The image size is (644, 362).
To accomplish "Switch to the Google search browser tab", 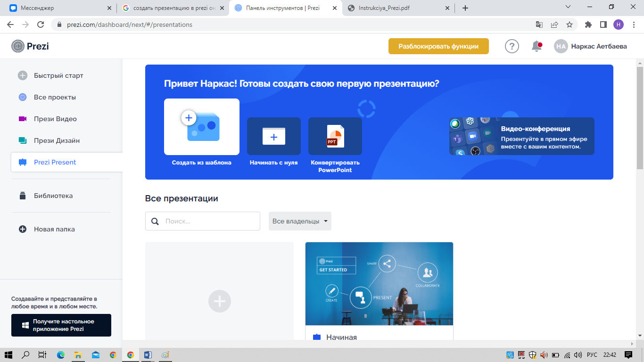I will point(173,8).
